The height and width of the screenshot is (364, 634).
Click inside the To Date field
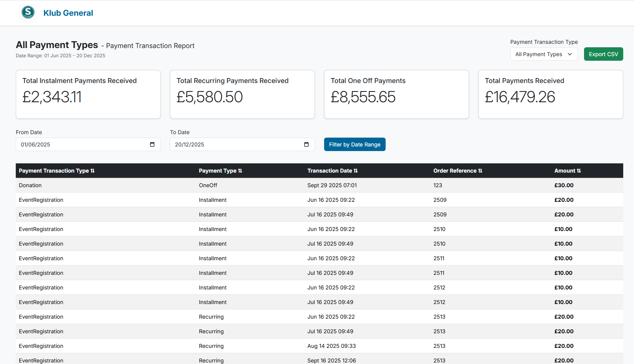point(231,144)
